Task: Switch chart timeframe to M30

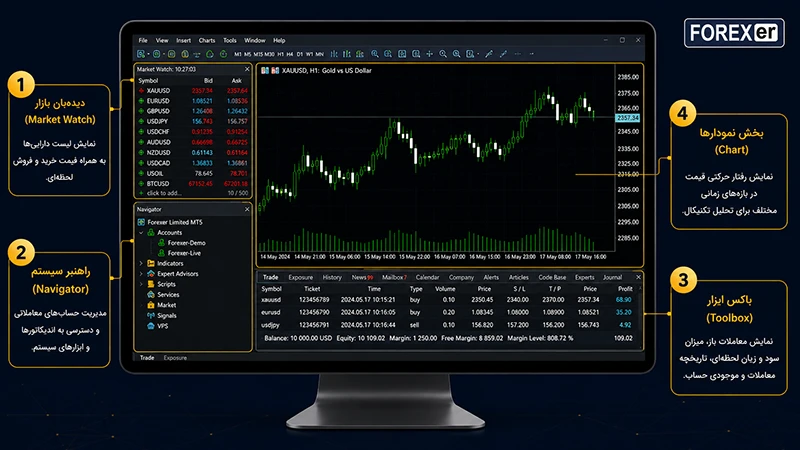Action: [x=269, y=54]
